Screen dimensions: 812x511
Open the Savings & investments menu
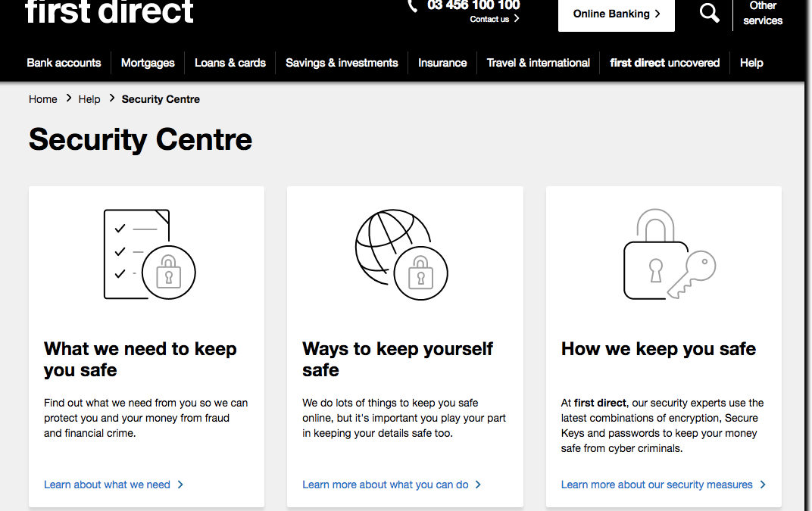coord(342,63)
